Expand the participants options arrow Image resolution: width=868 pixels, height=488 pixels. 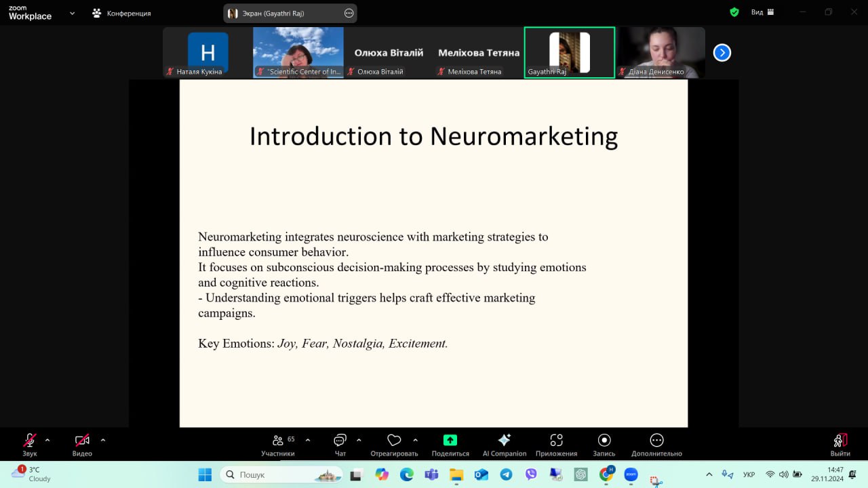[308, 440]
